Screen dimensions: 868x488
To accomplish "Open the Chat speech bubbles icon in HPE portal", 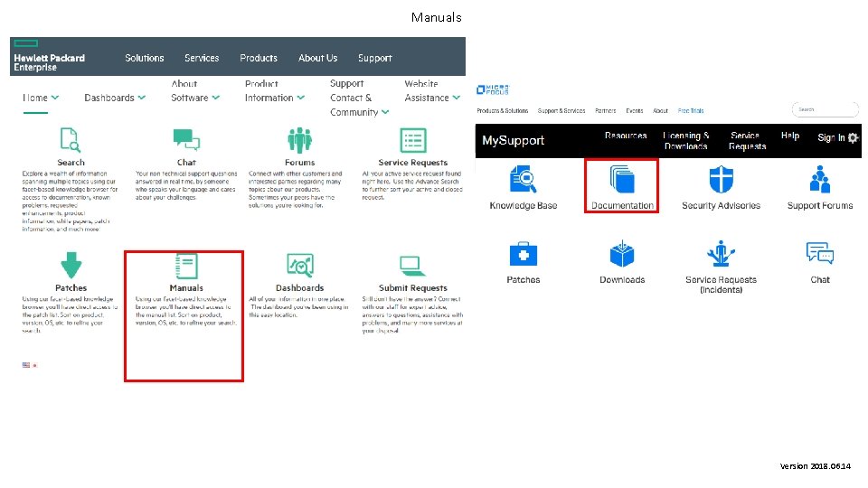I will click(186, 139).
